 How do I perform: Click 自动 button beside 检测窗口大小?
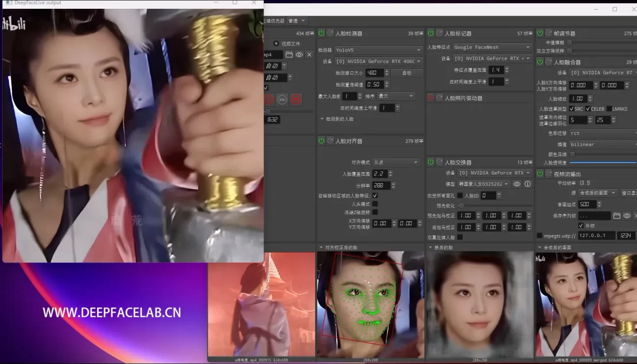point(407,73)
